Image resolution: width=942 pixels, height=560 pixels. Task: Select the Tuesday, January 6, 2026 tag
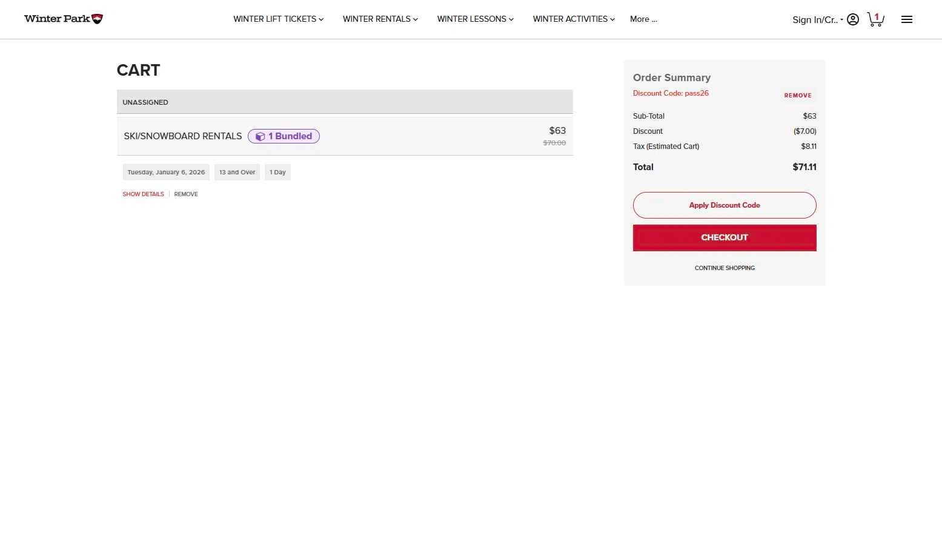point(166,172)
